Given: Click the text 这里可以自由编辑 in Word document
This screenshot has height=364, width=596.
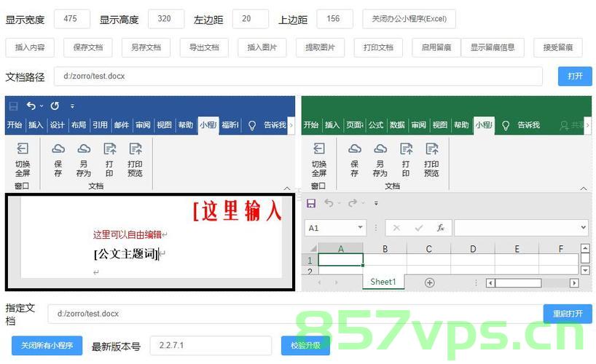Looking at the screenshot, I should click(128, 234).
